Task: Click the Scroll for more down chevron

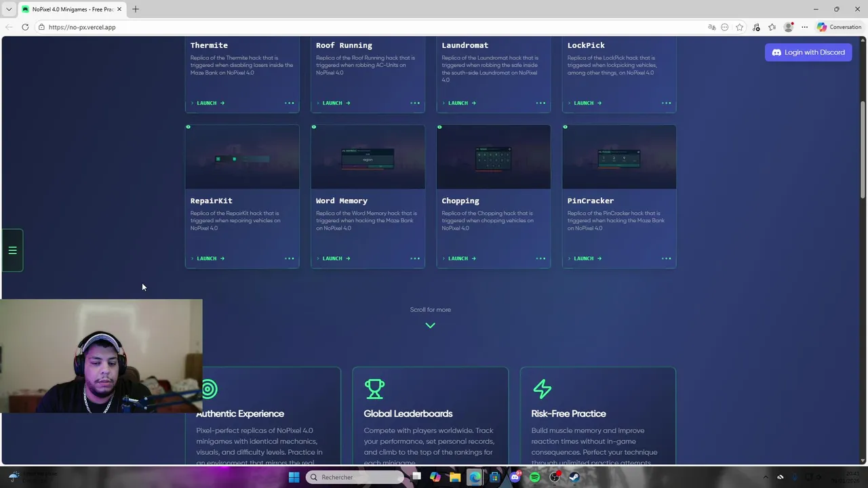Action: point(430,325)
